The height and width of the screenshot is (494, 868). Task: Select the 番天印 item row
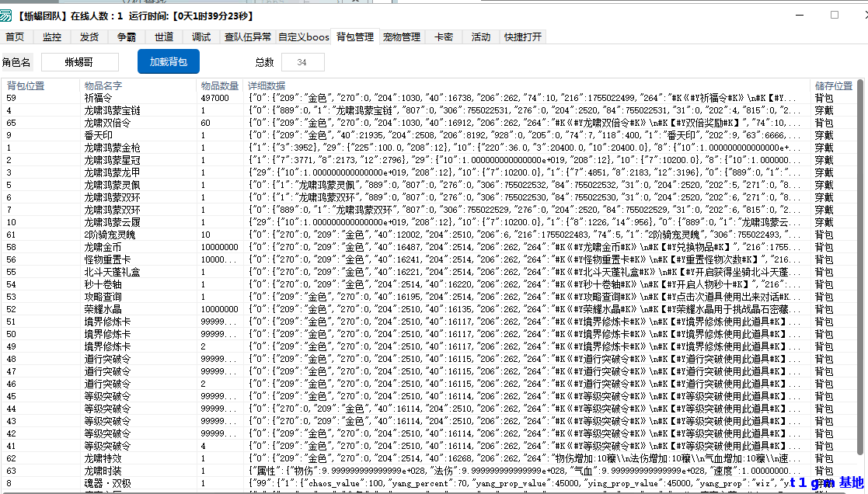(x=98, y=136)
